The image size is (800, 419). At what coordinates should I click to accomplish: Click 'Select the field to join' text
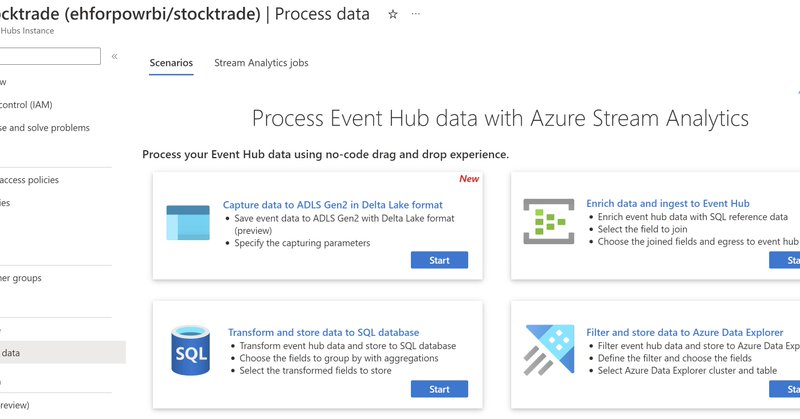pyautogui.click(x=642, y=229)
